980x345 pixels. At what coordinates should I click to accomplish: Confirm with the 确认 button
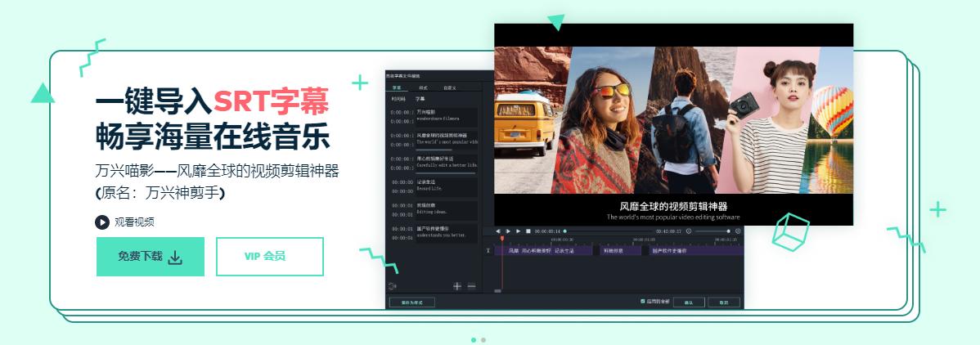pyautogui.click(x=689, y=302)
